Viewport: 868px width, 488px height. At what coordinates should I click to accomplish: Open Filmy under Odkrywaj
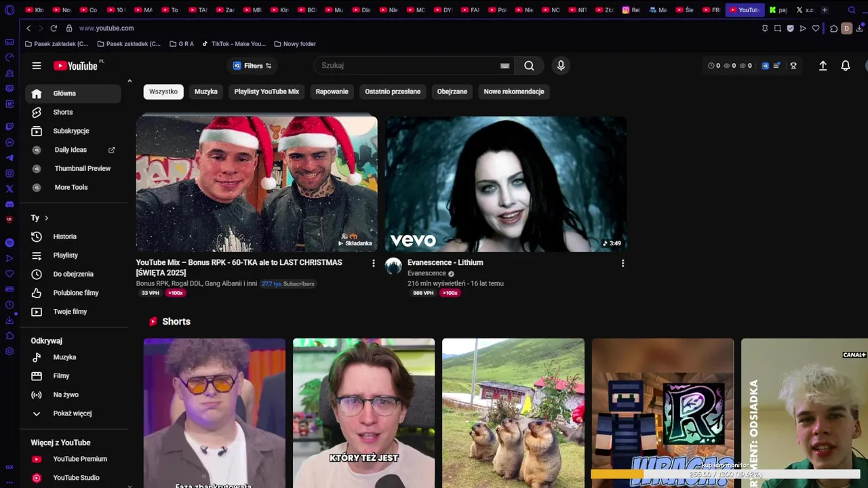[x=73, y=375]
